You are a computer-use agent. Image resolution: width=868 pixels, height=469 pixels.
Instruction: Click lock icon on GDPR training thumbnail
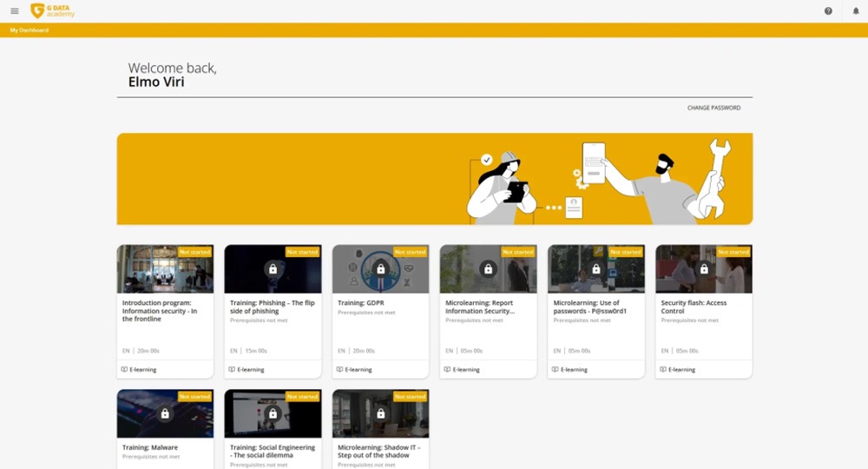[380, 269]
